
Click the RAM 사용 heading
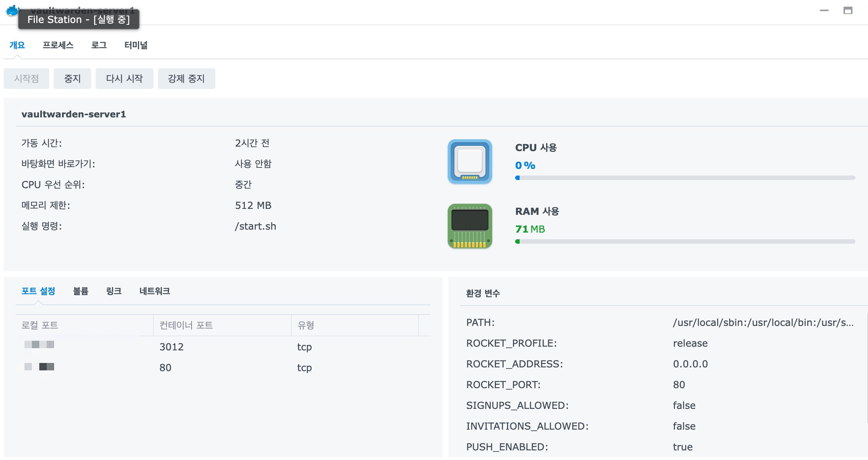537,211
